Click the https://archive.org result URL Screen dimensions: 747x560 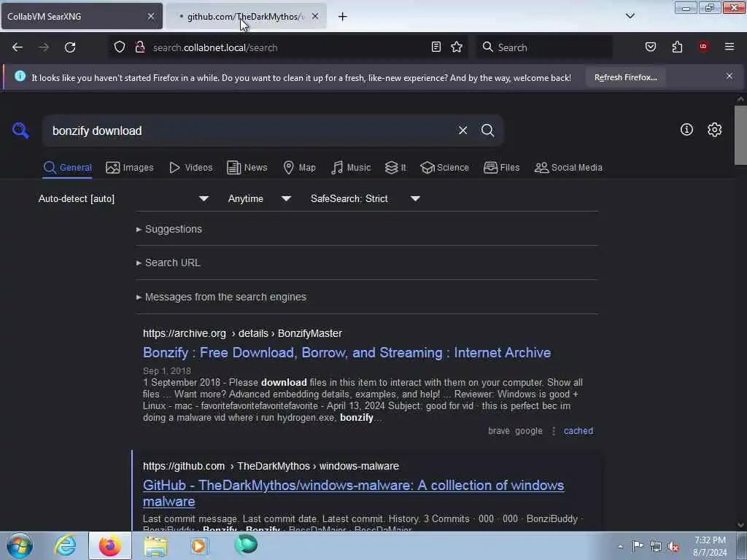(242, 333)
